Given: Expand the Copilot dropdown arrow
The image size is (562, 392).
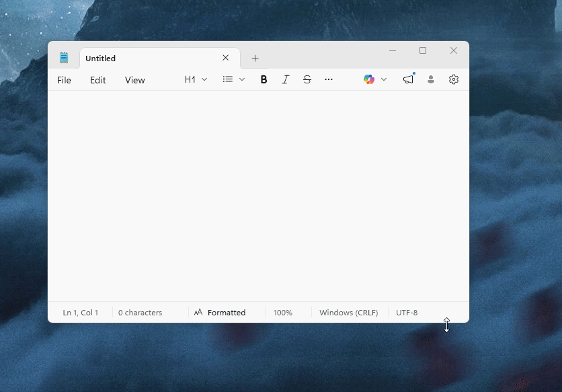Looking at the screenshot, I should pyautogui.click(x=384, y=79).
